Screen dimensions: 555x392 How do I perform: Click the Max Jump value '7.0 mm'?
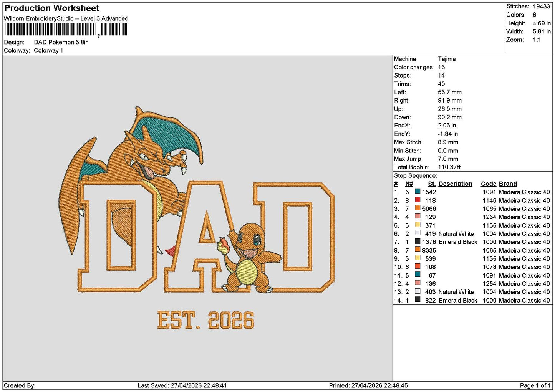point(448,159)
